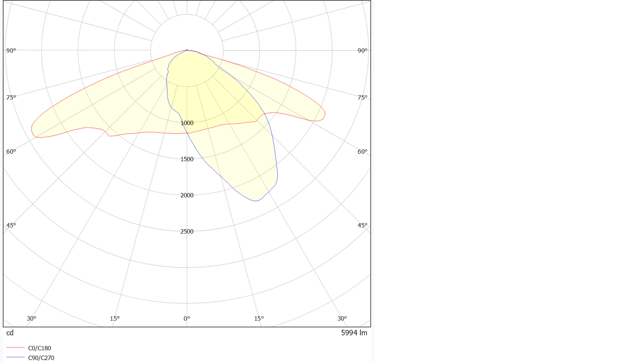This screenshot has width=644, height=362.
Task: Click the 0° angle label at bottom
Action: [187, 319]
